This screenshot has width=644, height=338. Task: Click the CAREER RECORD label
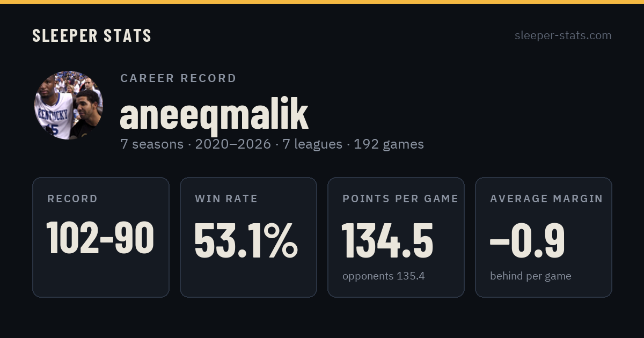point(178,78)
